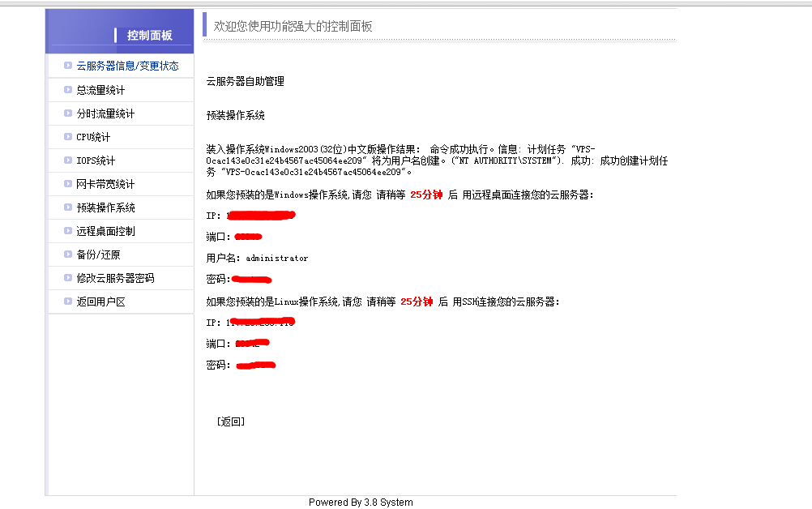Click the red 25分钟 in Windows line
Screen dimensions: 812x509
click(426, 195)
